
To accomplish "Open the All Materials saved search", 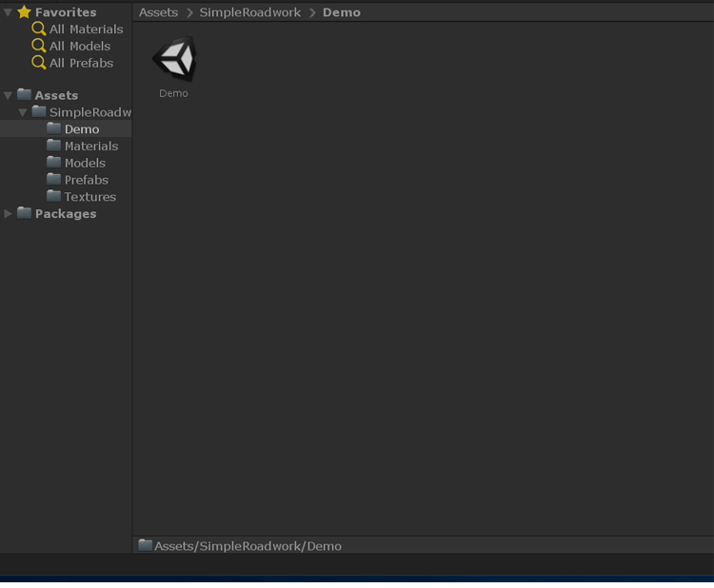I will [86, 29].
